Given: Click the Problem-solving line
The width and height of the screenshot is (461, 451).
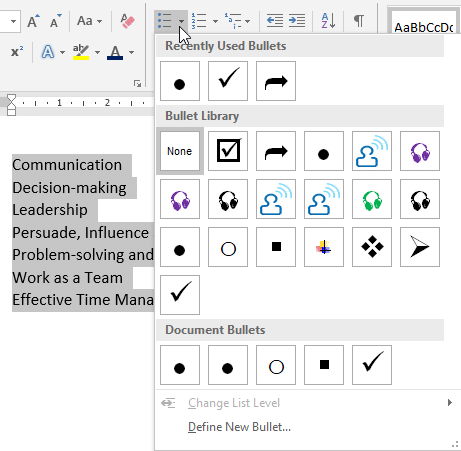Looking at the screenshot, I should point(83,255).
